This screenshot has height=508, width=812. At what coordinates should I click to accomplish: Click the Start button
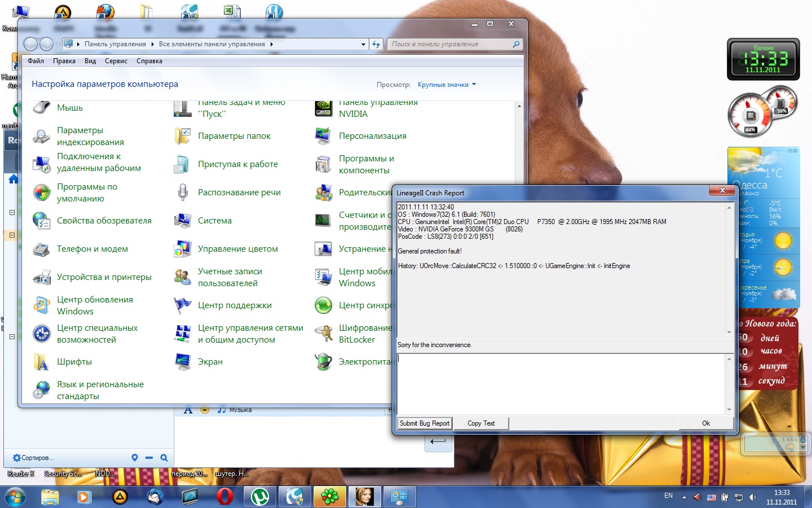(x=15, y=497)
